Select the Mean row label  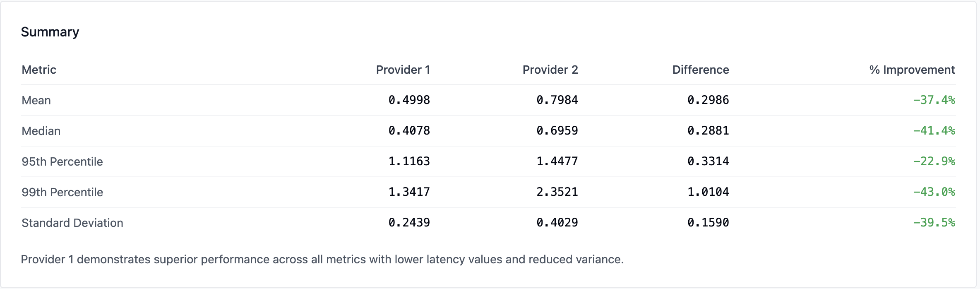coord(36,100)
